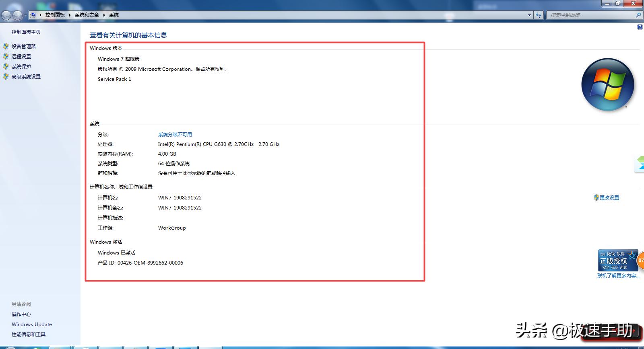Click the WorkGroup workgroup value
Viewport: 644px width, 349px height.
click(x=172, y=228)
